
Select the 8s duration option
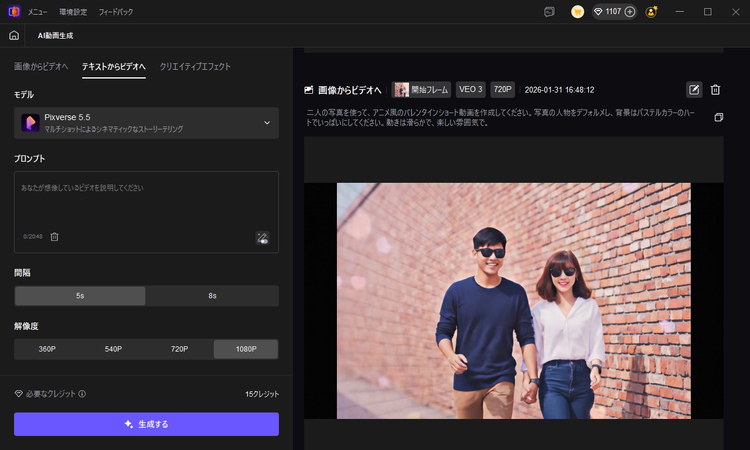coord(212,296)
